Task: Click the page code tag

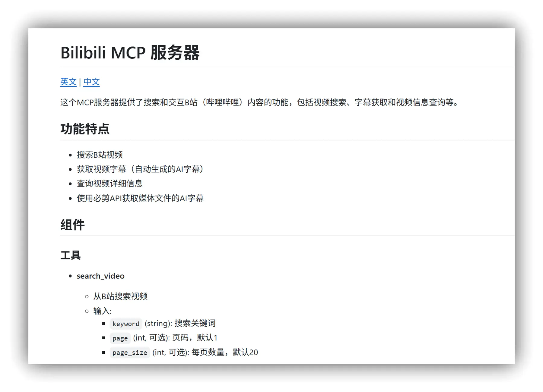Action: [120, 338]
